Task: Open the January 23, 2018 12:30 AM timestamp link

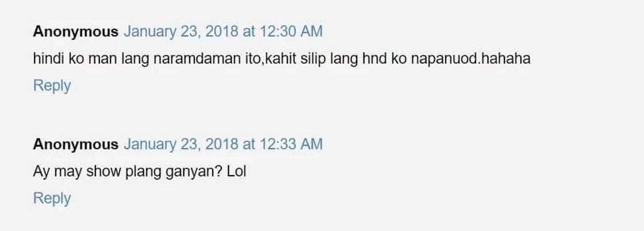Action: tap(223, 32)
